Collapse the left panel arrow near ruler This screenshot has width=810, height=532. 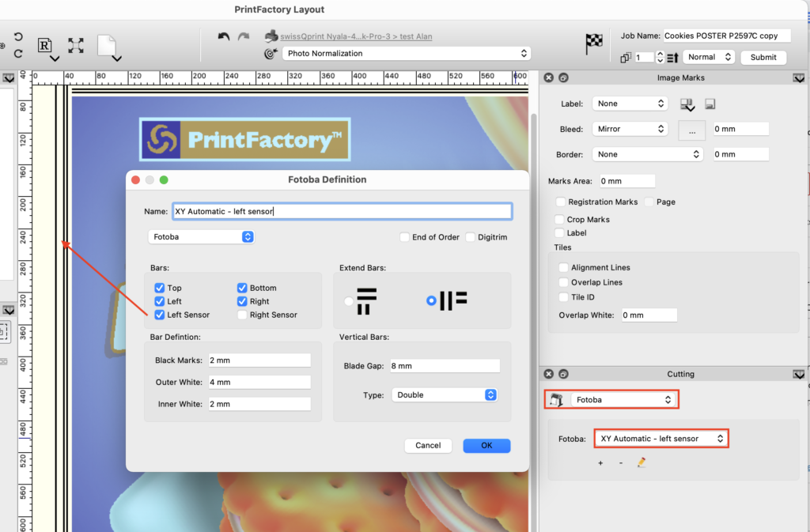pyautogui.click(x=9, y=78)
